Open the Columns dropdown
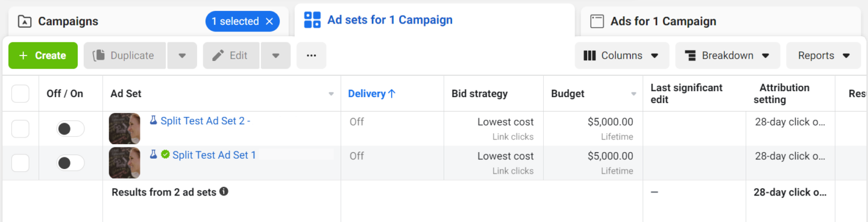This screenshot has width=868, height=222. tap(621, 55)
